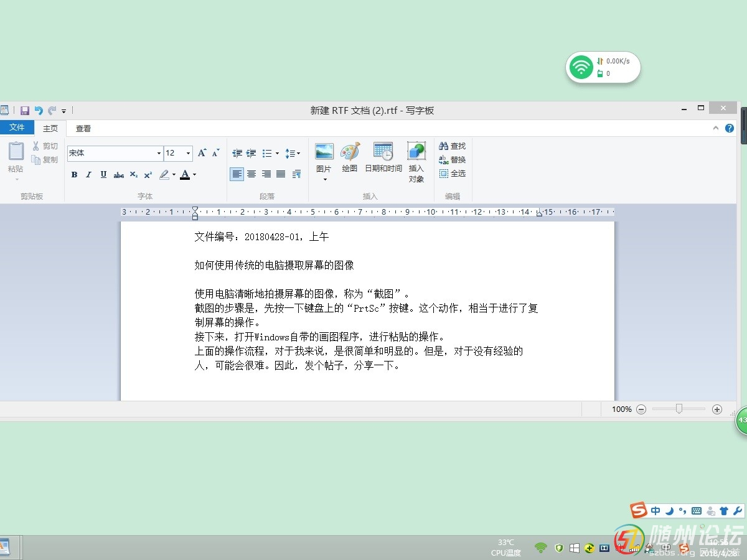
Task: Toggle italic formatting
Action: coord(88,175)
